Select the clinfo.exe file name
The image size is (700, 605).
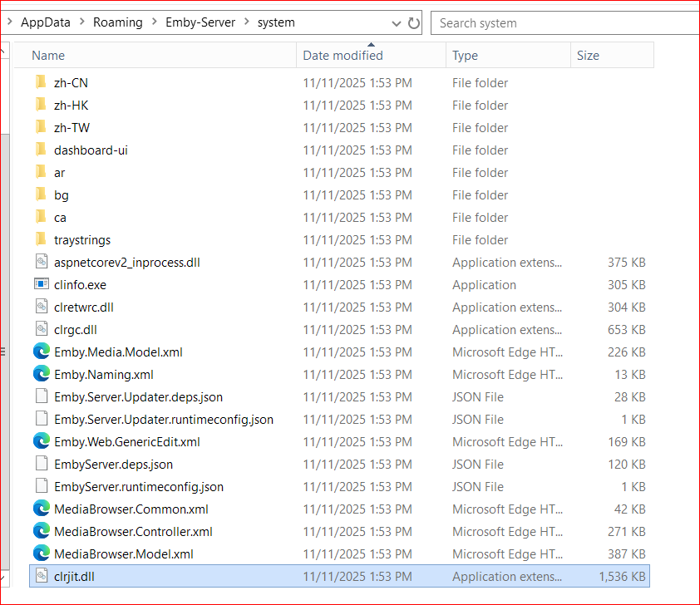(x=81, y=285)
